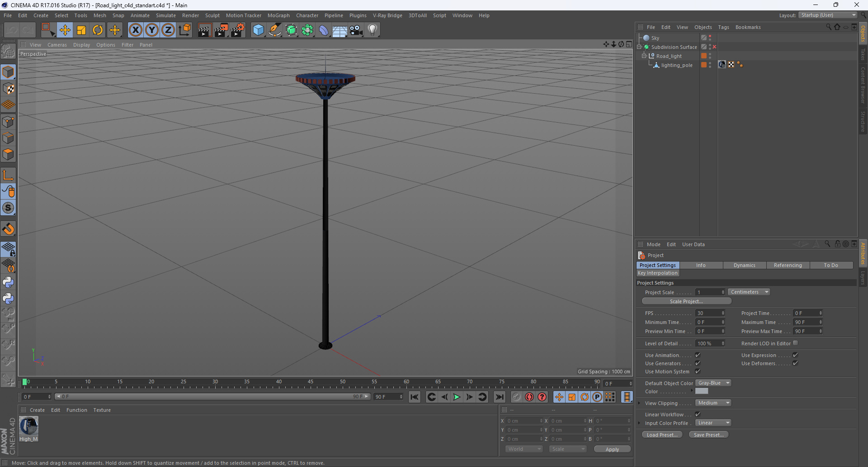
Task: Click the timeline preview range slider
Action: 212,397
